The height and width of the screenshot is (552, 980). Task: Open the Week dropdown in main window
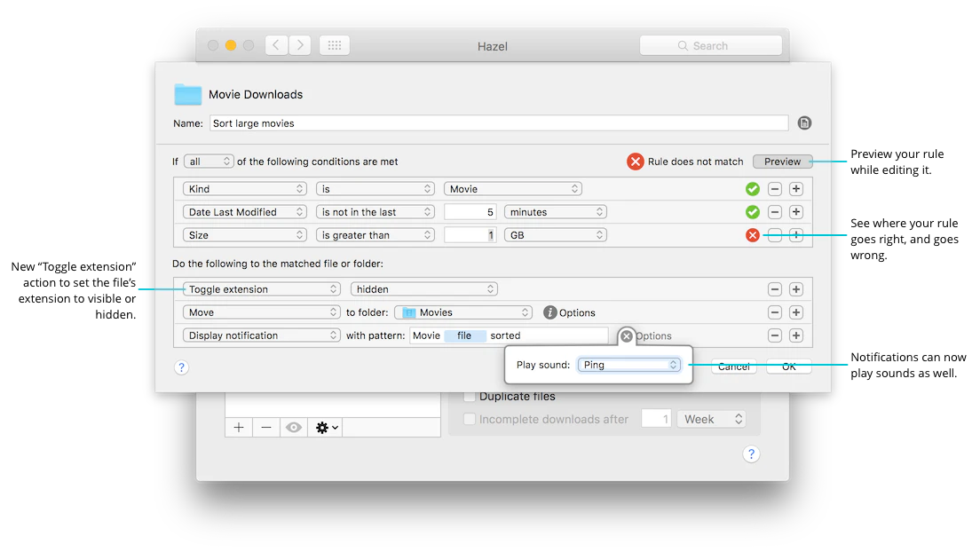point(711,419)
